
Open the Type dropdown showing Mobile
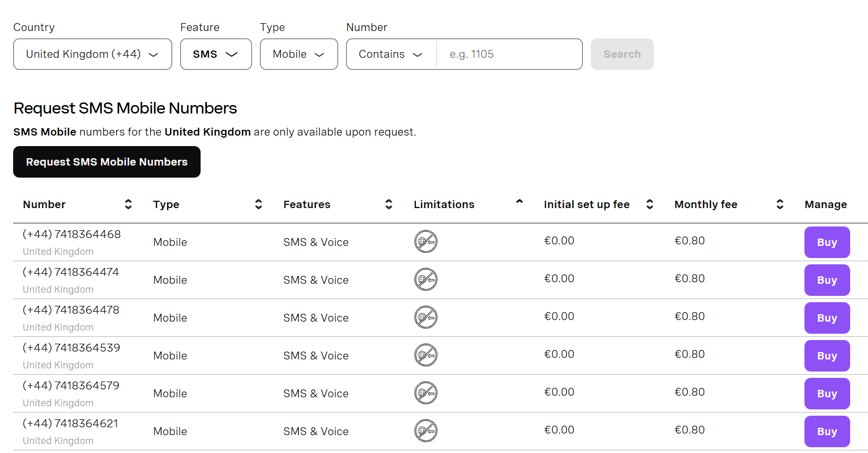click(x=299, y=54)
